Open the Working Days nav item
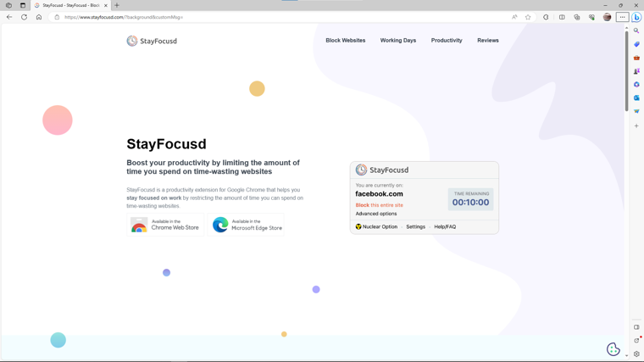 click(x=398, y=40)
